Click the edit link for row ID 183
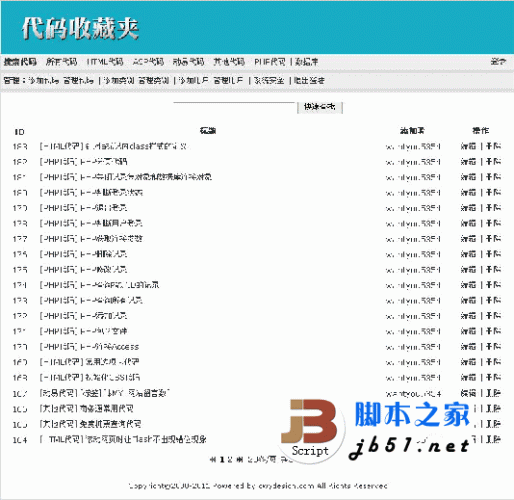514x500 pixels. 468,146
